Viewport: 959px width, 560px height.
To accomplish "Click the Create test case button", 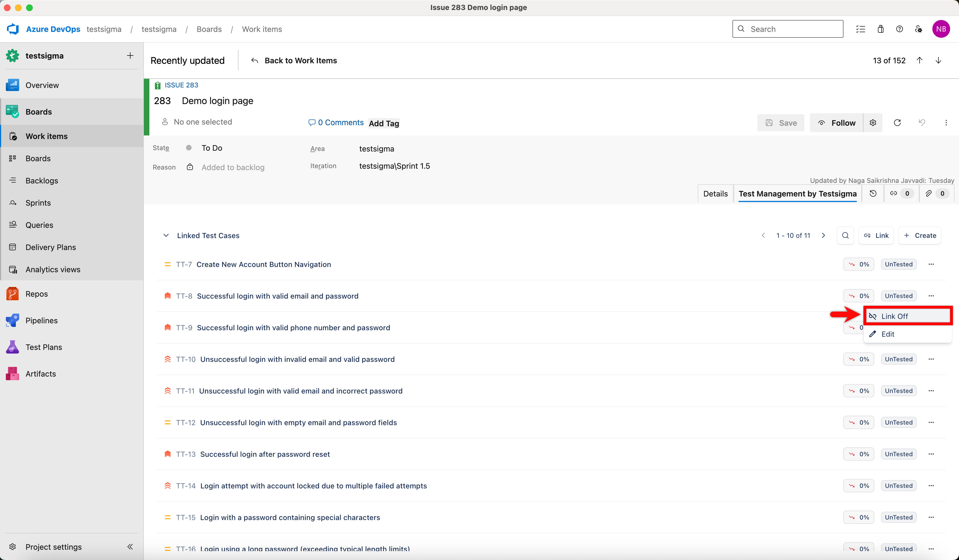I will 920,236.
